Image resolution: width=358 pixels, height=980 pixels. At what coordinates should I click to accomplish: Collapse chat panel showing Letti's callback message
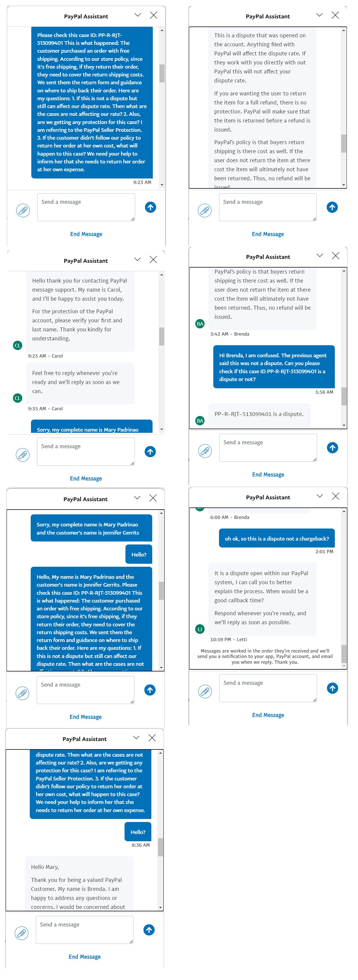click(319, 496)
